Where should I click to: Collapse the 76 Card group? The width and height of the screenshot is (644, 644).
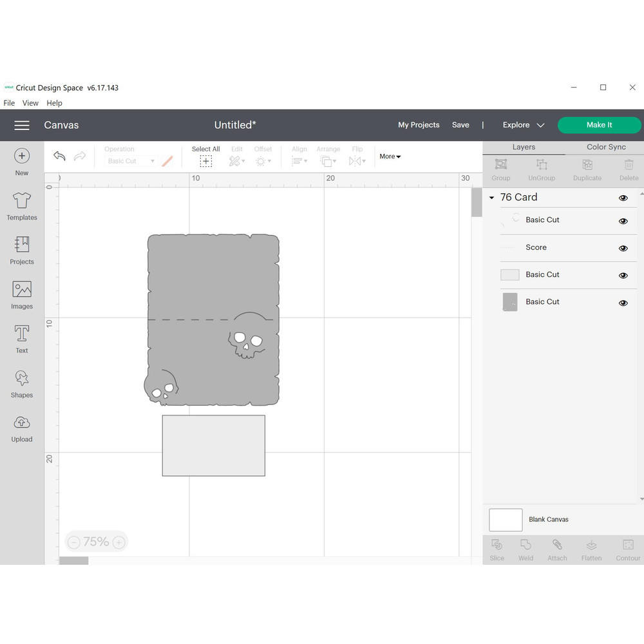click(492, 198)
